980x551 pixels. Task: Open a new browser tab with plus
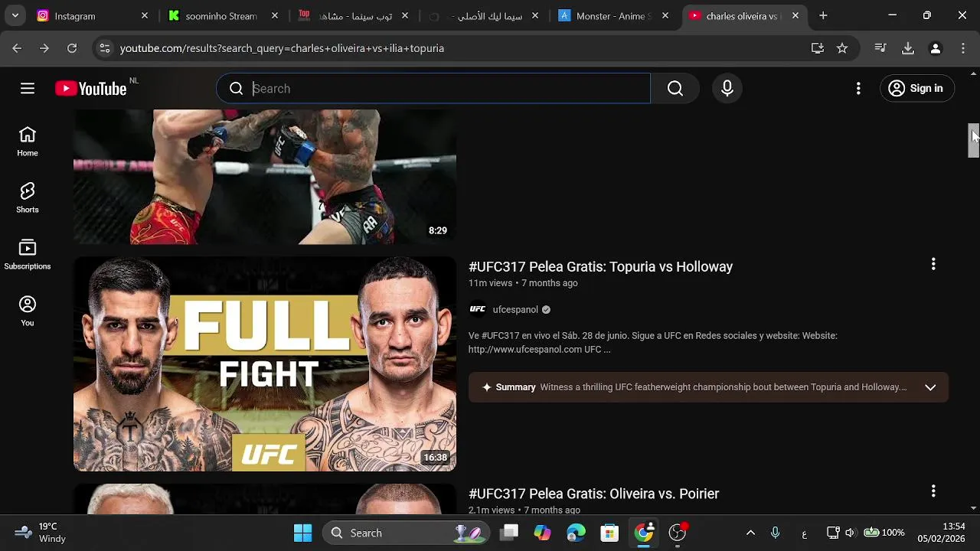coord(823,15)
